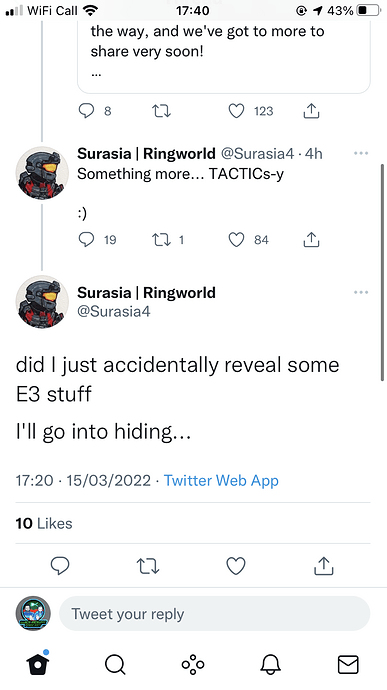Screen dimensions: 387x690
Task: Like the quoted tweet with 123 likes
Action: tap(236, 111)
